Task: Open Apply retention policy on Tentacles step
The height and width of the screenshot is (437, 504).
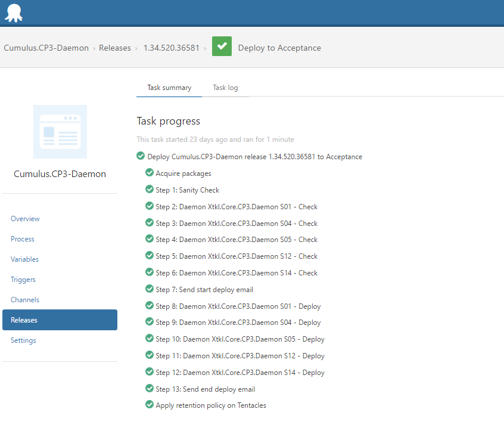Action: [211, 405]
